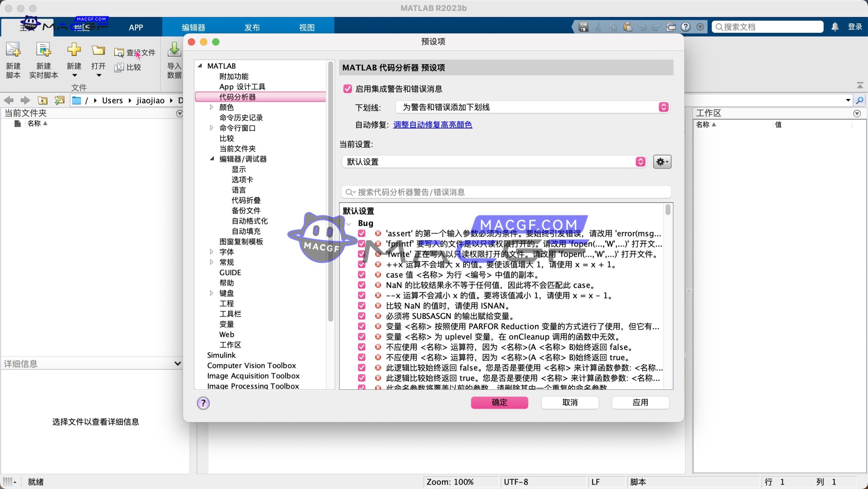
Task: Click the notification bell icon
Action: coord(835,26)
